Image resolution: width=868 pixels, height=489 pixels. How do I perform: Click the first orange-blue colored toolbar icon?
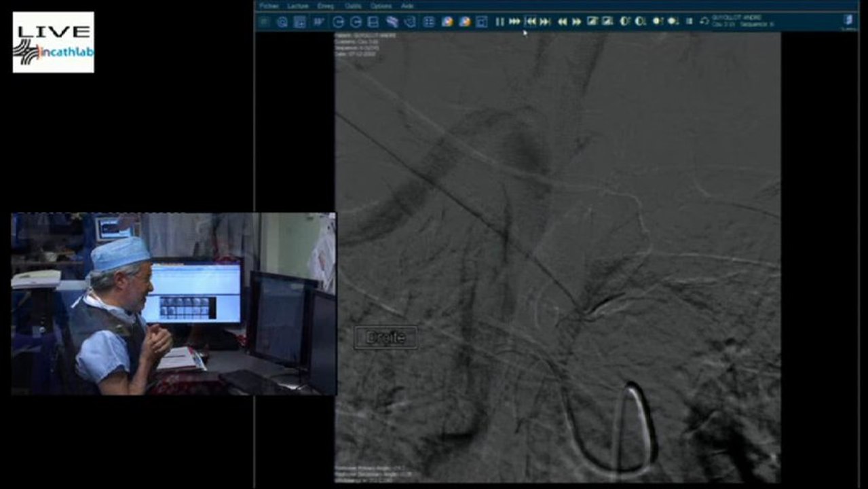(447, 22)
